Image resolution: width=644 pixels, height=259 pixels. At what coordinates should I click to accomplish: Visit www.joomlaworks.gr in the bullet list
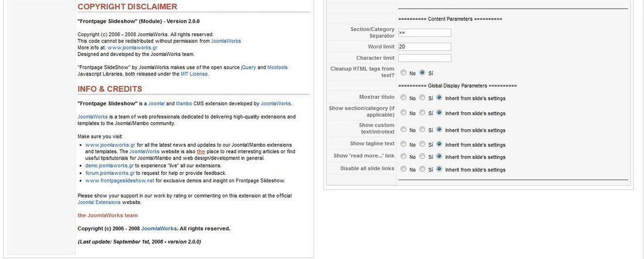pyautogui.click(x=110, y=145)
